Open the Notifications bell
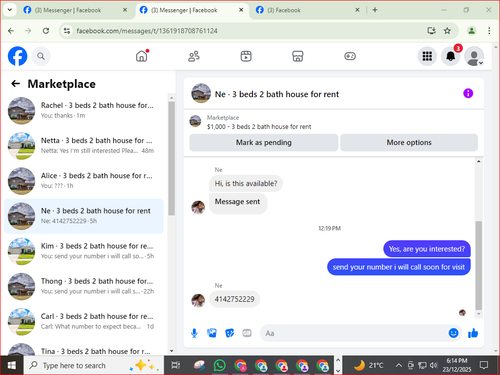The height and width of the screenshot is (375, 500). click(451, 56)
